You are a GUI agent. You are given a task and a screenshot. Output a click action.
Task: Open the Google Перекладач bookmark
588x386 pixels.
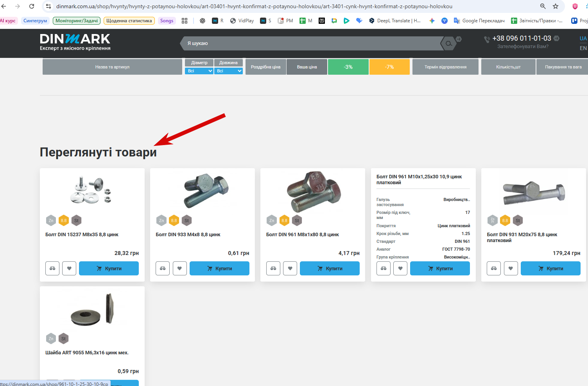[479, 21]
